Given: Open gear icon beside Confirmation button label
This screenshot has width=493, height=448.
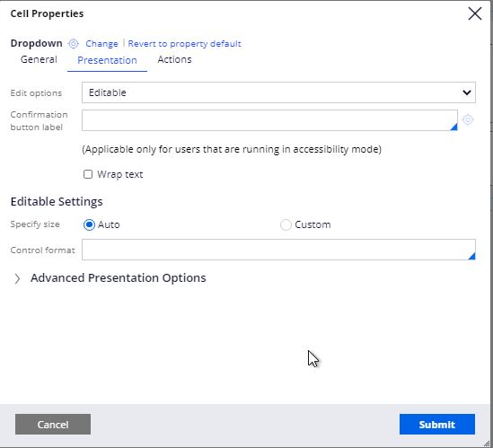Looking at the screenshot, I should tap(468, 119).
